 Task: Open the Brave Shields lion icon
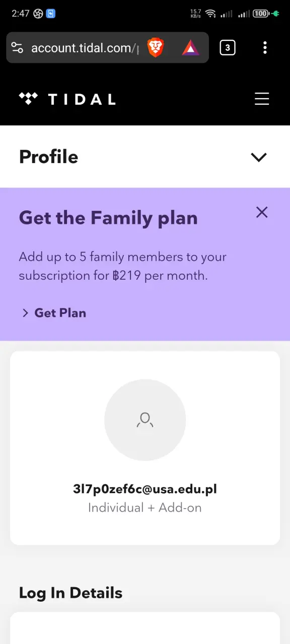[156, 48]
